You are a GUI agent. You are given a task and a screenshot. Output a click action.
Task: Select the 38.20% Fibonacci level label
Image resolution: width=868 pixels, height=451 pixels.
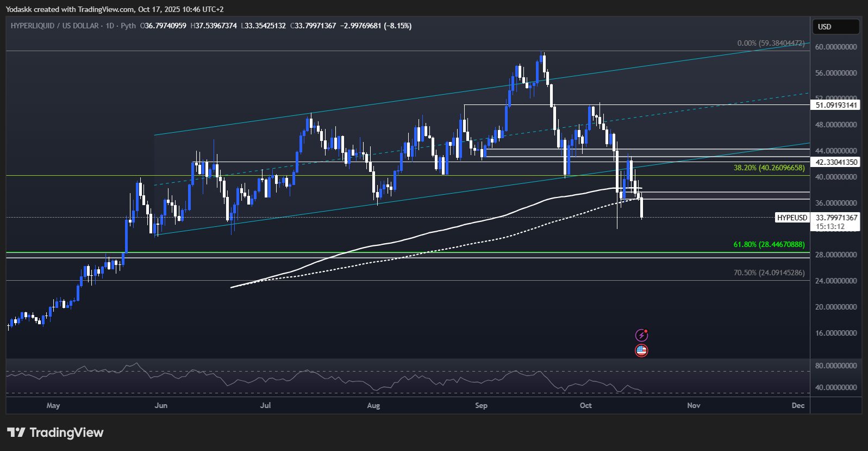(769, 168)
